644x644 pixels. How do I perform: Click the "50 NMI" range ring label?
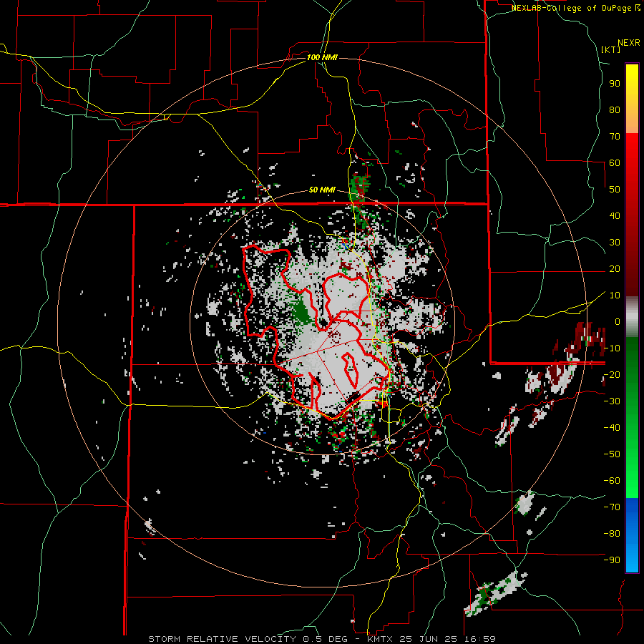(322, 190)
